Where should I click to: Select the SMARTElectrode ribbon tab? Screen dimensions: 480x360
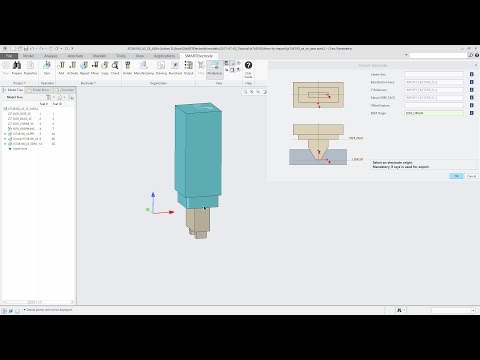tap(199, 56)
